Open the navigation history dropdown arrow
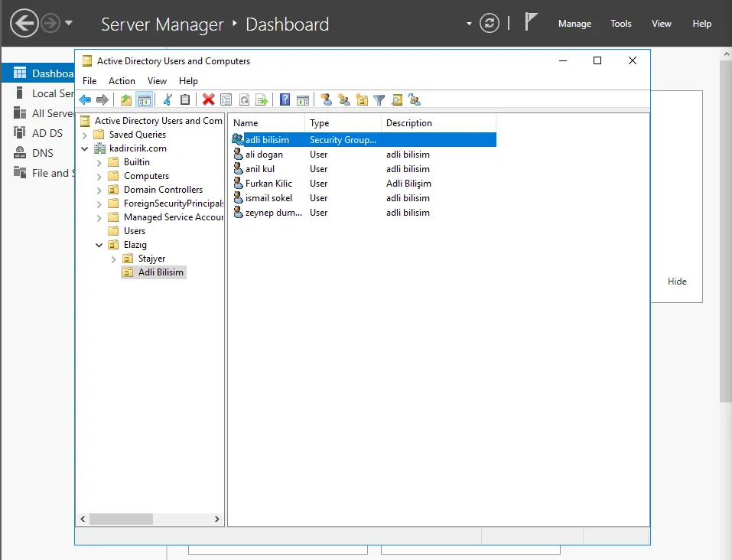The width and height of the screenshot is (732, 560). [x=69, y=22]
